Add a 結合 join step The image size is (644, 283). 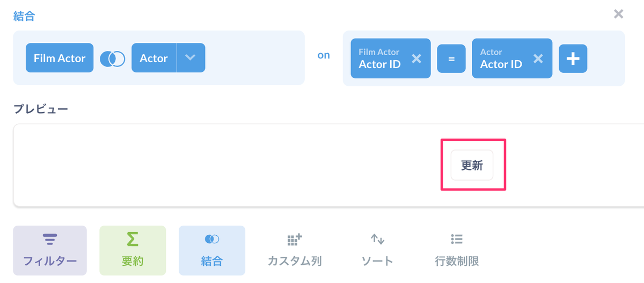pos(212,250)
